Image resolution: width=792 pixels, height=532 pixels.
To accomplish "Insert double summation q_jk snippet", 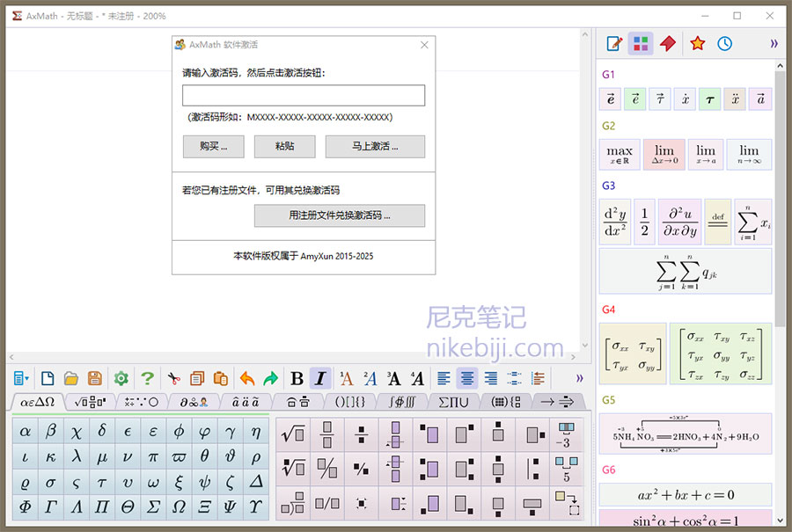I will pos(686,271).
